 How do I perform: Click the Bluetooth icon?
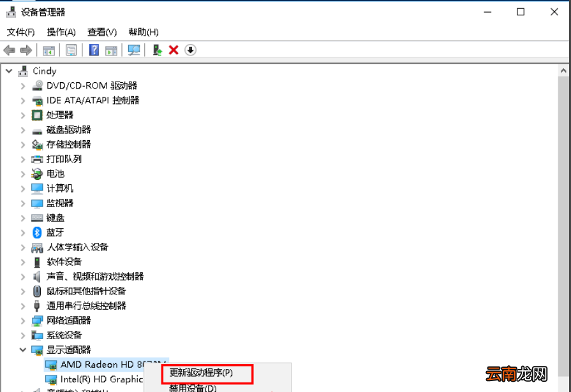[x=37, y=232]
